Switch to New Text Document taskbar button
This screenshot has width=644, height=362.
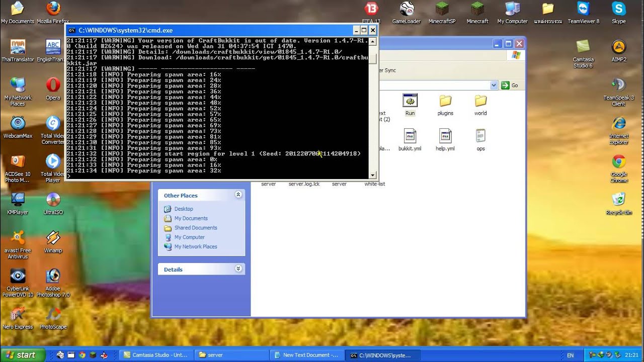(306, 355)
